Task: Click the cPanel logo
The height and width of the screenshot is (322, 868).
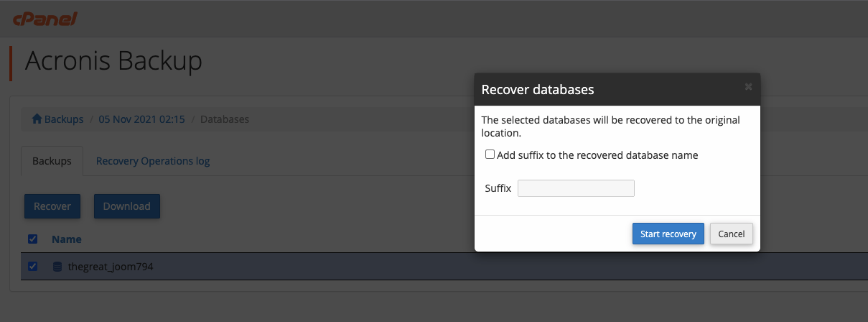Action: point(45,19)
